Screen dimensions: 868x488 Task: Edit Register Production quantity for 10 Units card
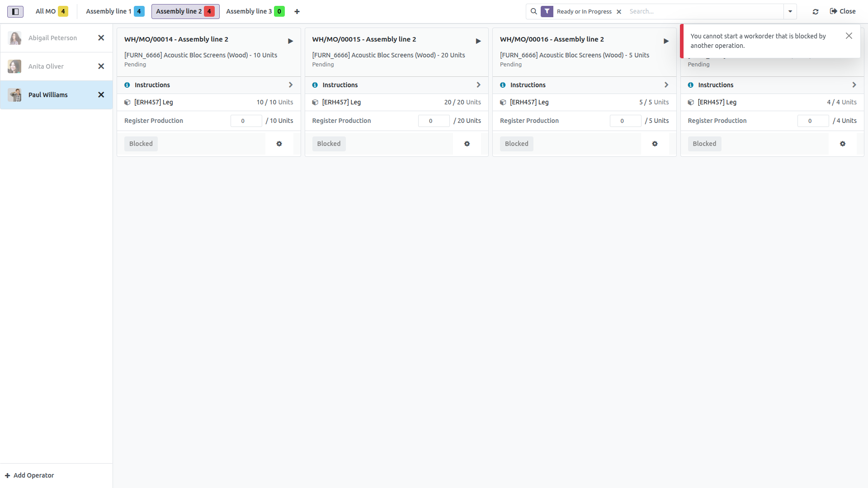click(246, 121)
